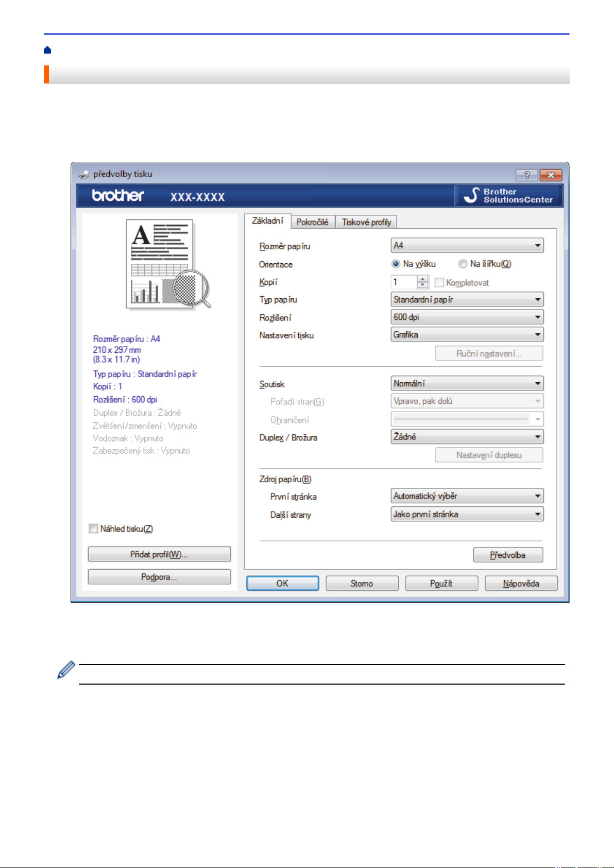Click the summary text 'Rozměr papíru : A4'
Image resolution: width=614 pixels, height=868 pixels.
click(x=127, y=339)
